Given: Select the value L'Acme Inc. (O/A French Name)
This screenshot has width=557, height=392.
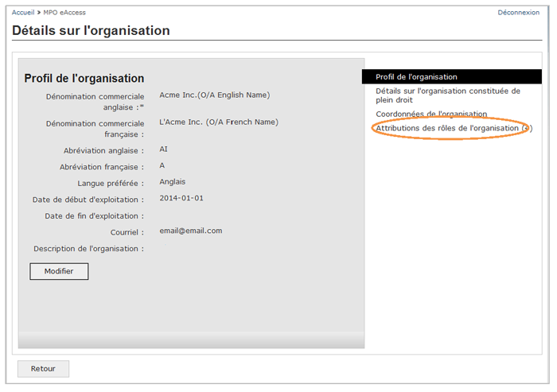Looking at the screenshot, I should click(219, 122).
